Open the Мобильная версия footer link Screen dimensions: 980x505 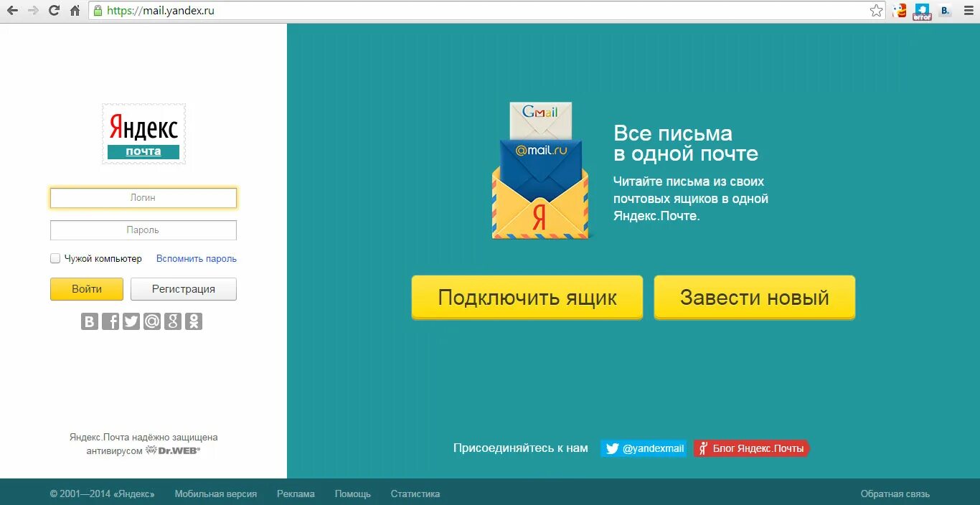216,494
